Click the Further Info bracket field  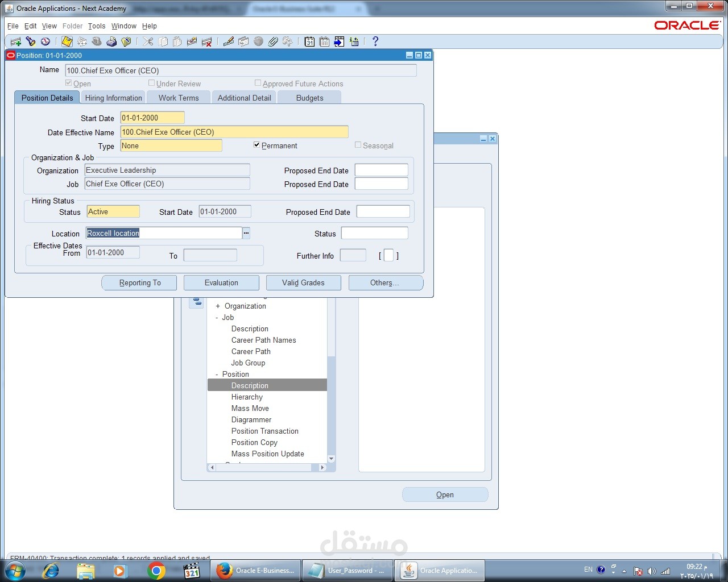388,255
